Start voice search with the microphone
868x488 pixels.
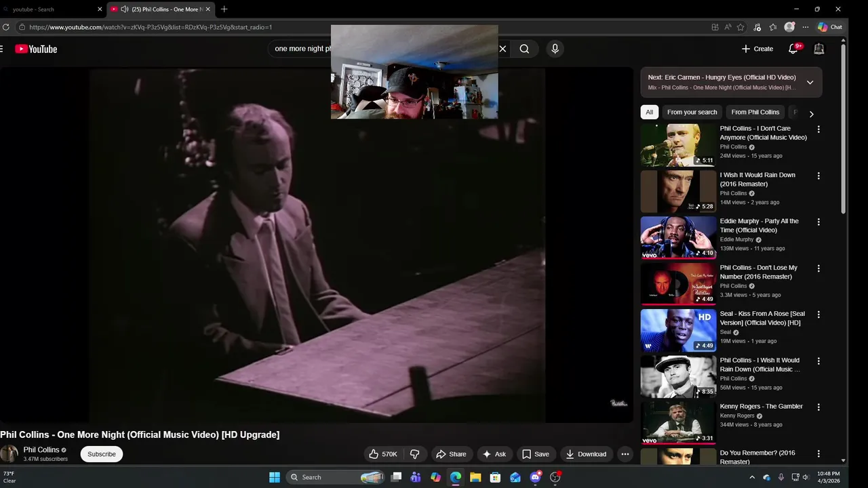coord(555,49)
